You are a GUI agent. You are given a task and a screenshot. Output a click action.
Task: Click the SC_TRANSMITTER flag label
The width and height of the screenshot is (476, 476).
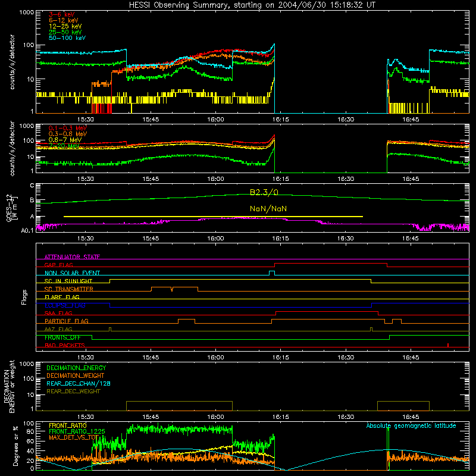pos(69,289)
